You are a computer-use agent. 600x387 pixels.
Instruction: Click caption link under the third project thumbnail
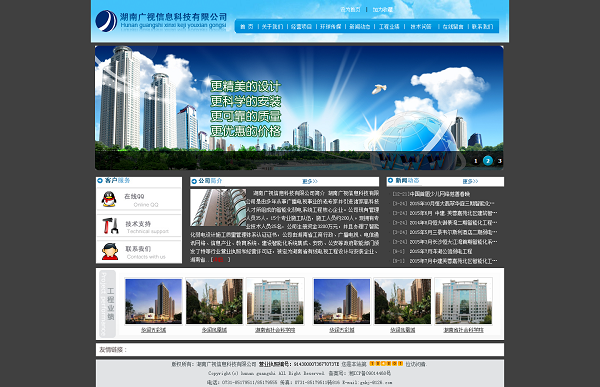pyautogui.click(x=275, y=330)
